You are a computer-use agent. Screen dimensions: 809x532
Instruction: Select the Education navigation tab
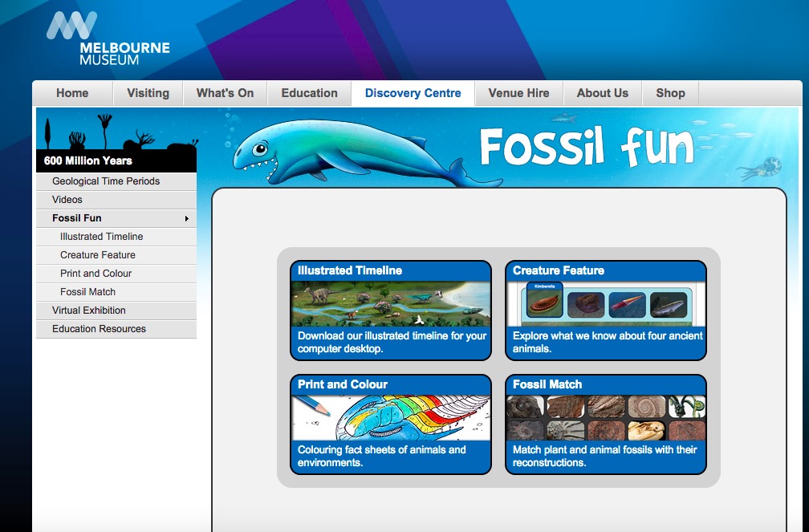coord(309,93)
